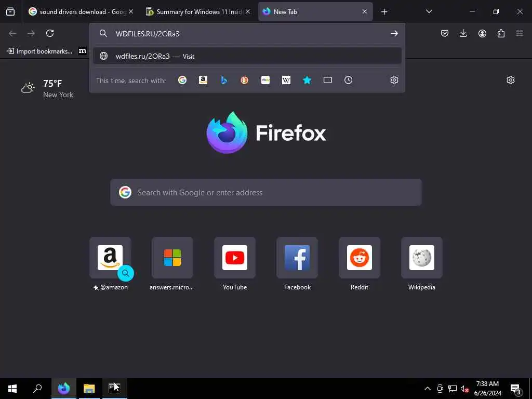The height and width of the screenshot is (399, 532).
Task: Click the muted volume tray icon
Action: pos(465,389)
